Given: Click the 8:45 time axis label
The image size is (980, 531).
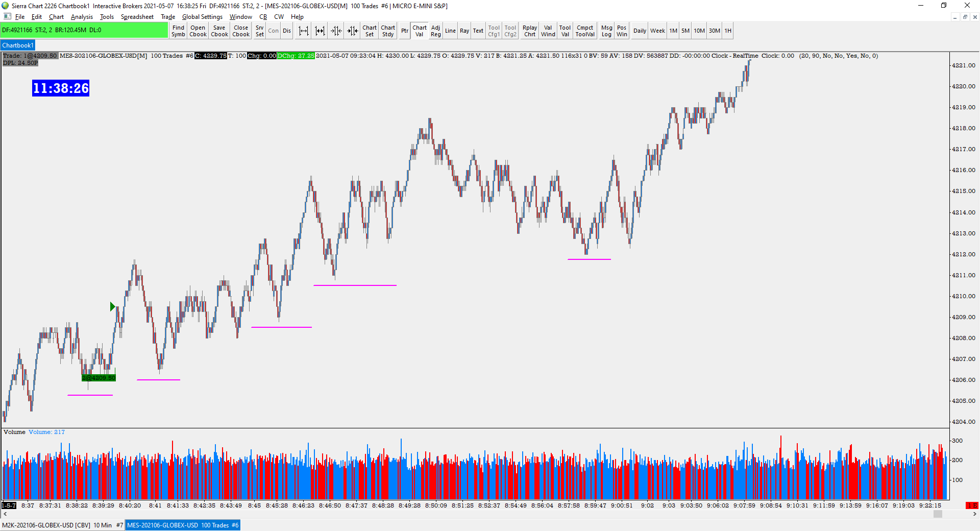Looking at the screenshot, I should pos(254,505).
